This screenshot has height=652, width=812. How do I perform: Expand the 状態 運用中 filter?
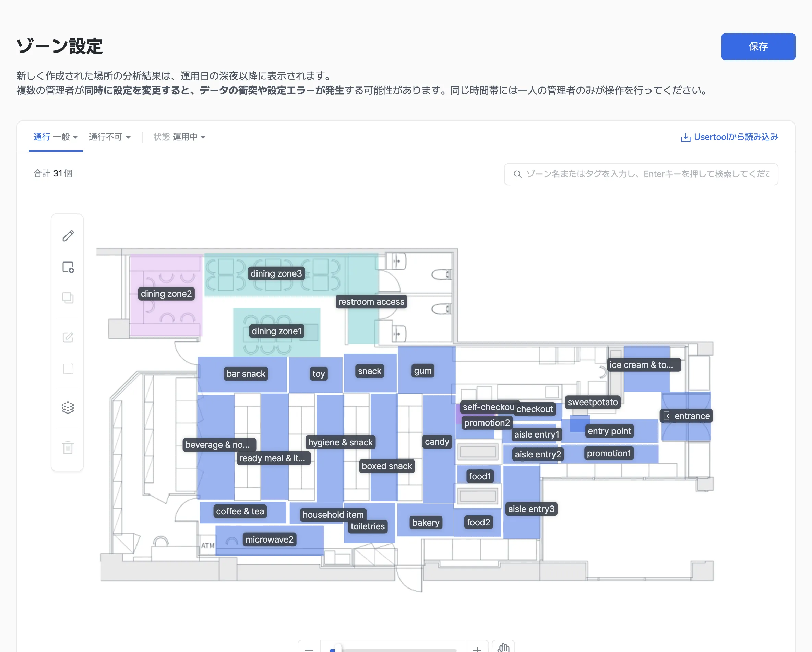pyautogui.click(x=179, y=137)
